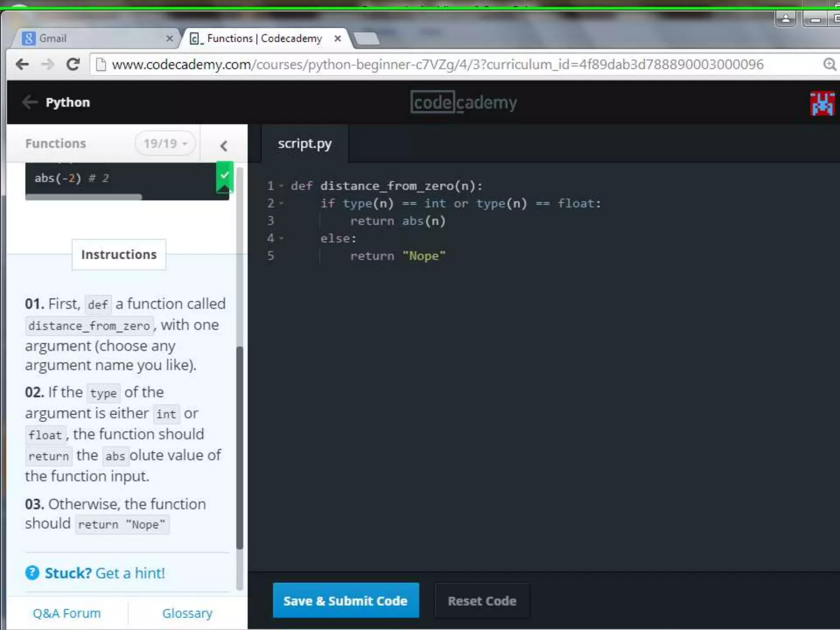Click line number 5 in the gutter

point(271,256)
